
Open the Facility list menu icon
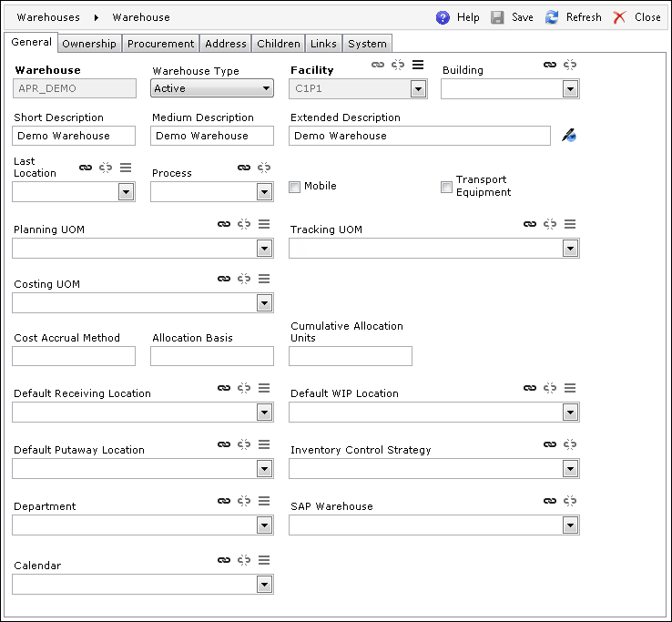(418, 65)
